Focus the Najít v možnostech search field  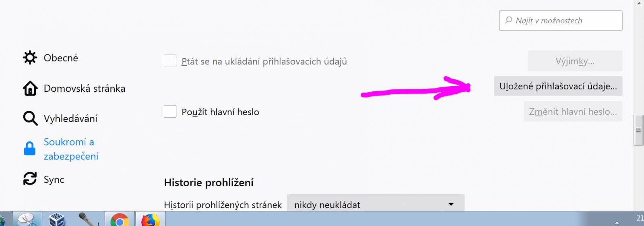(x=561, y=21)
